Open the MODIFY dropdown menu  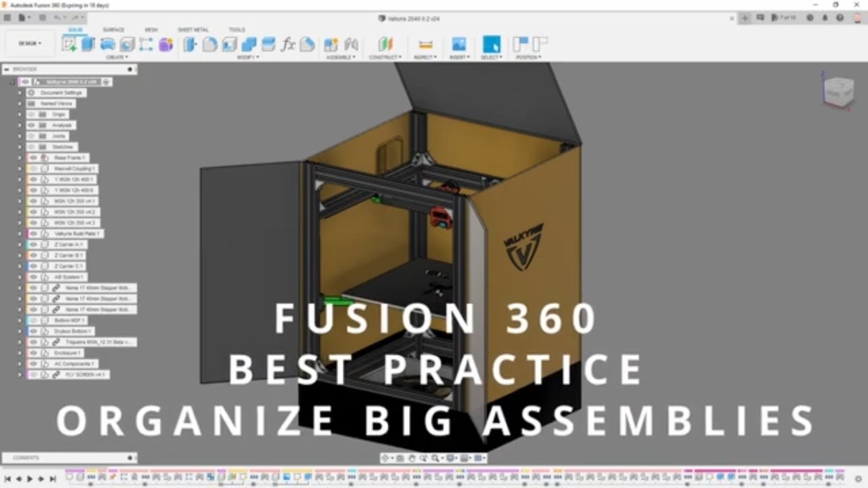248,58
